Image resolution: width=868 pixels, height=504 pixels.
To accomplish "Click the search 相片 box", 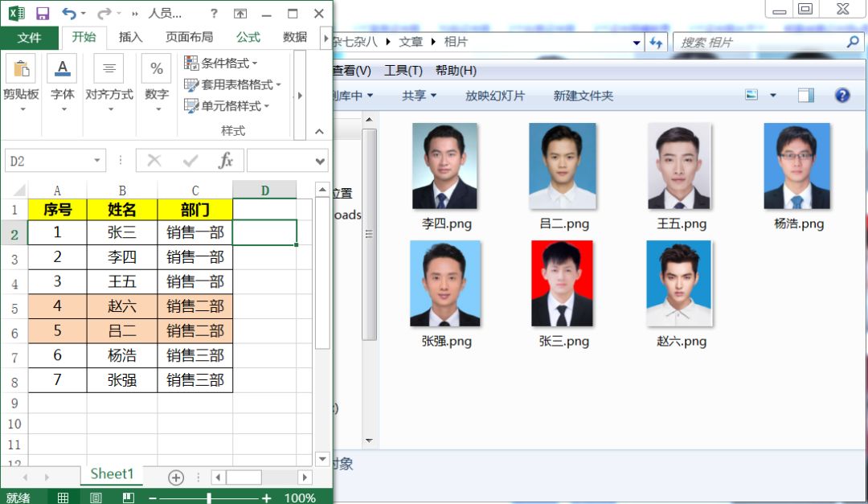I will pos(768,42).
